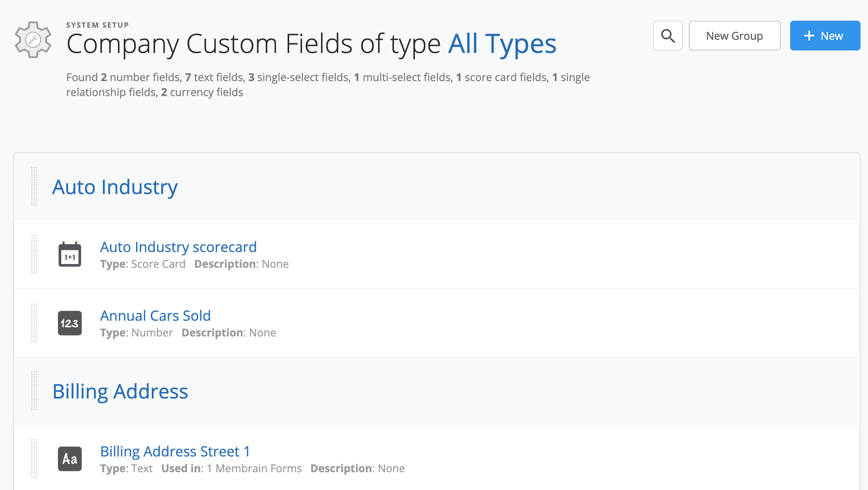Open the Auto Industry scorecard field
The height and width of the screenshot is (490, 868).
click(178, 247)
